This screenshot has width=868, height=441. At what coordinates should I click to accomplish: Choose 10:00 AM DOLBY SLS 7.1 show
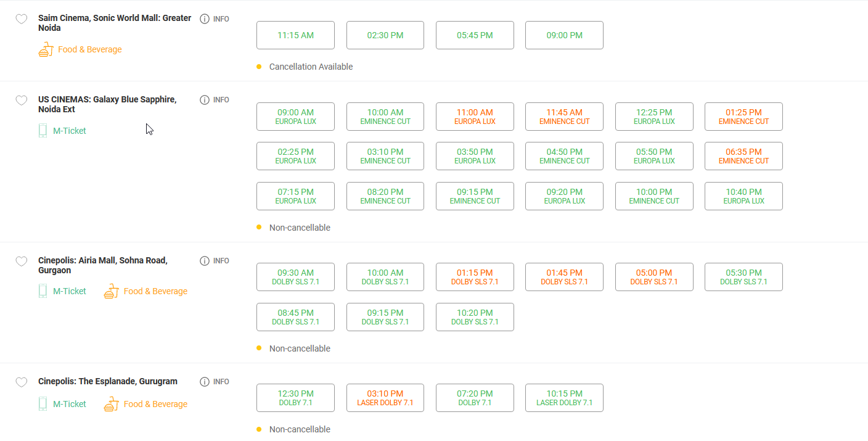click(385, 277)
